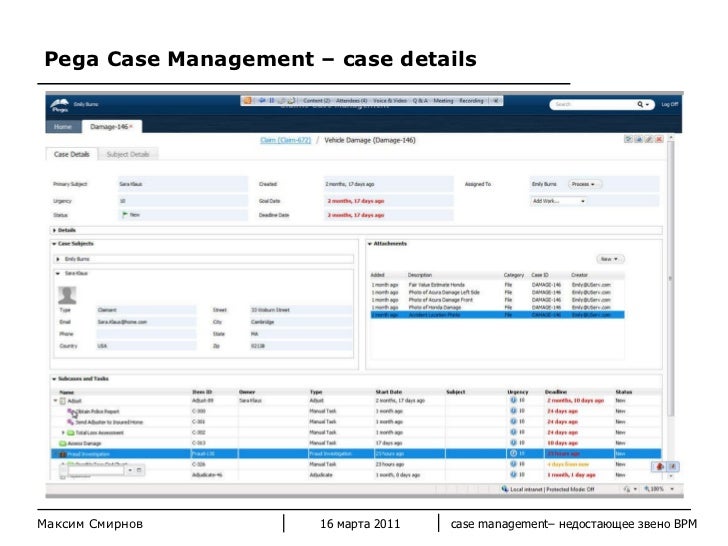
Task: Open the Claim (Claim-672) link
Action: click(x=286, y=140)
